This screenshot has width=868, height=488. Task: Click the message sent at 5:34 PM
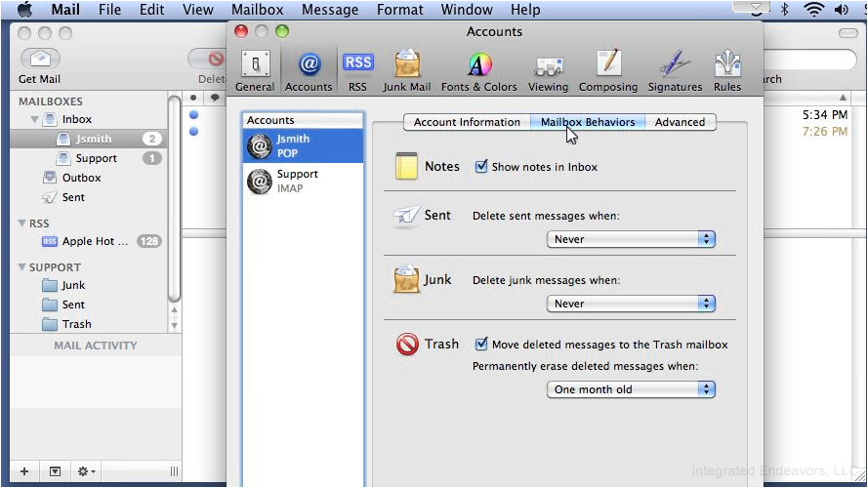click(824, 114)
